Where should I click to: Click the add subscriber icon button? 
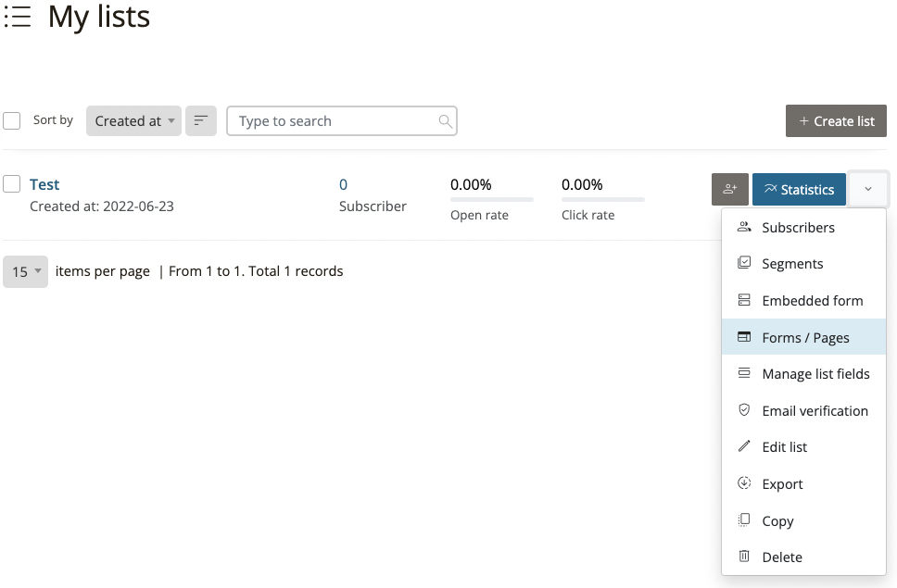(x=730, y=189)
